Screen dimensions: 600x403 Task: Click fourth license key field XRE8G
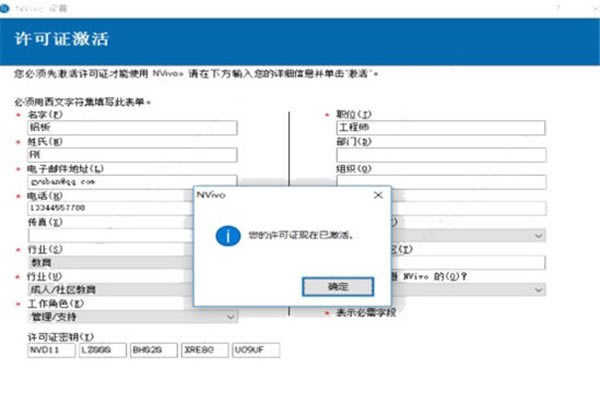[x=205, y=350]
